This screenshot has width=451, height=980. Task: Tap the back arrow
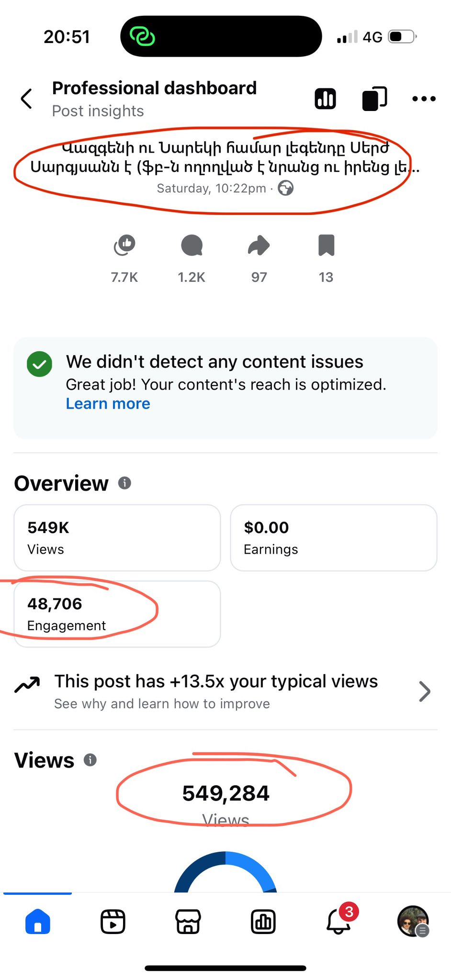pyautogui.click(x=27, y=99)
